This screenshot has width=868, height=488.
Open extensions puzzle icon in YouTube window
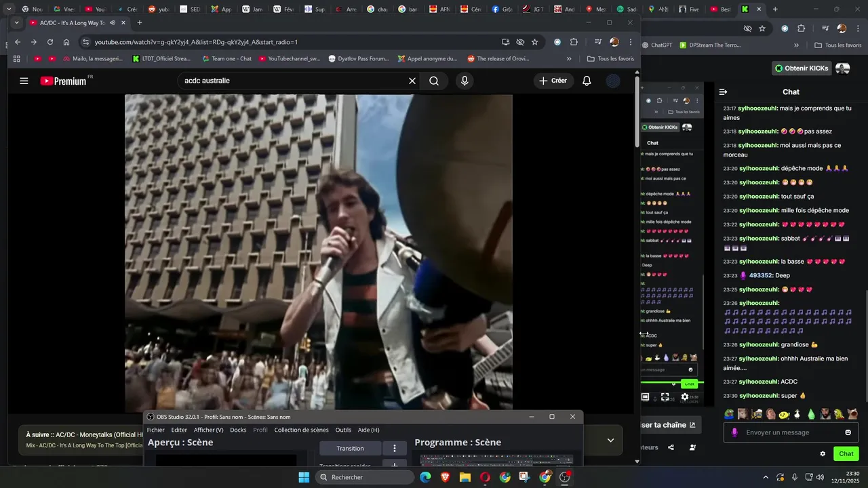tap(574, 42)
